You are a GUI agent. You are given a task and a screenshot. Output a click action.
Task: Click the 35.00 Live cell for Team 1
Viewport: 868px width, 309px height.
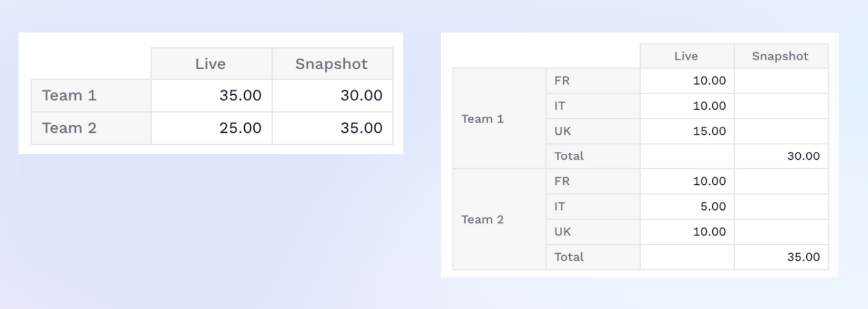click(x=211, y=95)
